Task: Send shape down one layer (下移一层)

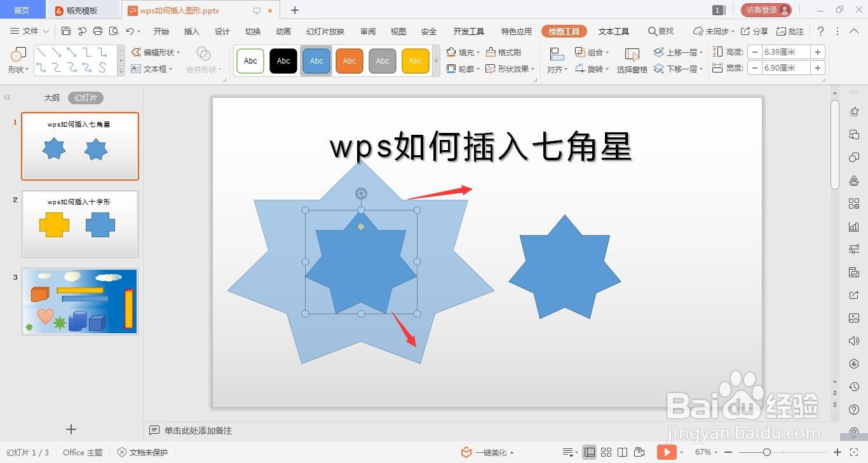Action: point(683,68)
